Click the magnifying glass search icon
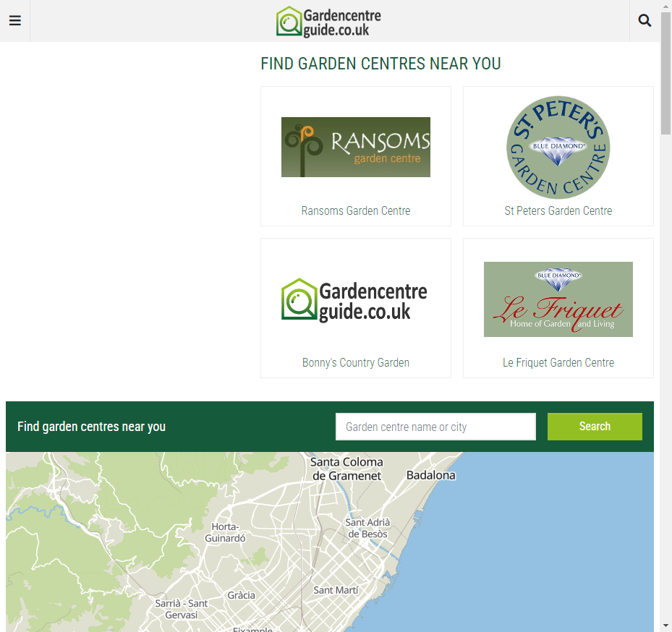The image size is (672, 632). point(645,20)
